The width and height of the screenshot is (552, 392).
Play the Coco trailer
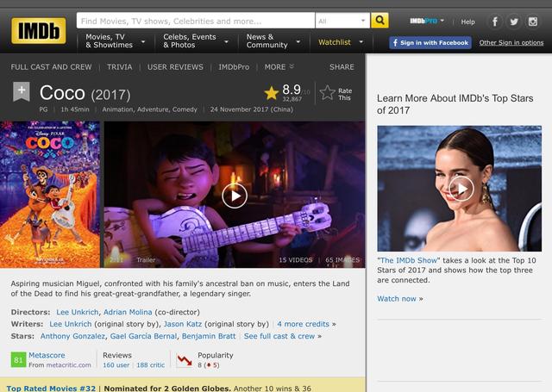coord(235,196)
